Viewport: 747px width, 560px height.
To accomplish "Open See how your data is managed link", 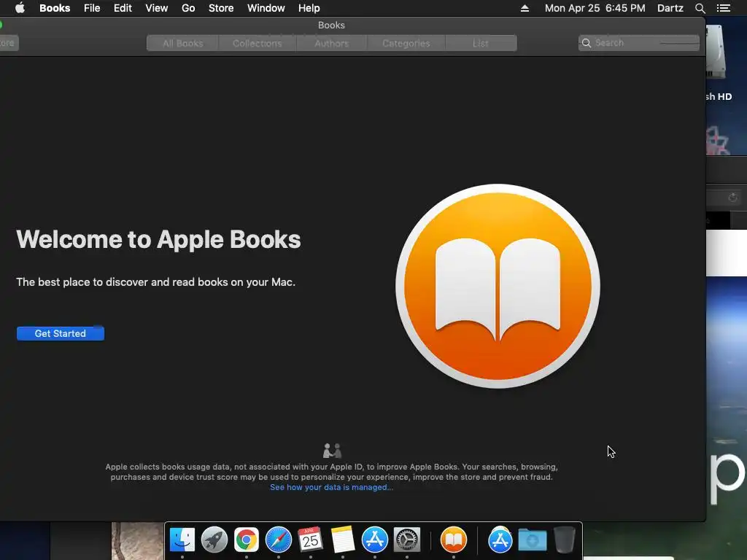I will [x=332, y=487].
